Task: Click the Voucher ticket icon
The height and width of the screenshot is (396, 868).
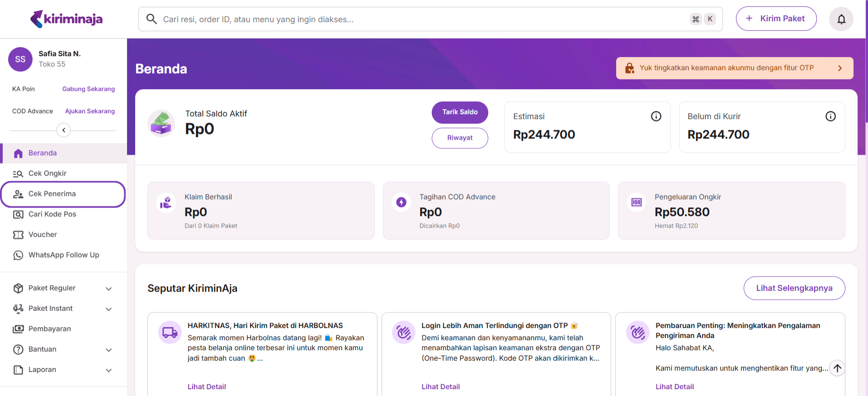Action: (18, 235)
